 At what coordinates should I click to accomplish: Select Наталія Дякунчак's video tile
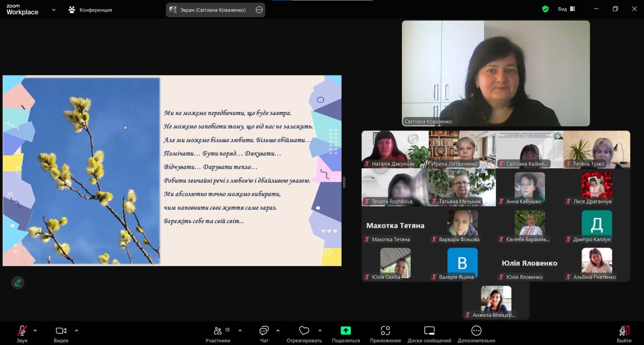[x=395, y=150]
